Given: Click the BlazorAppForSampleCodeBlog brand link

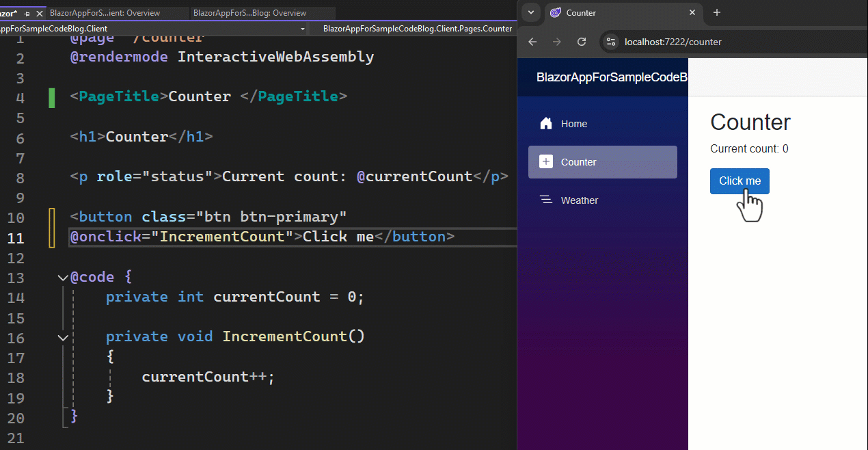Looking at the screenshot, I should pyautogui.click(x=611, y=77).
